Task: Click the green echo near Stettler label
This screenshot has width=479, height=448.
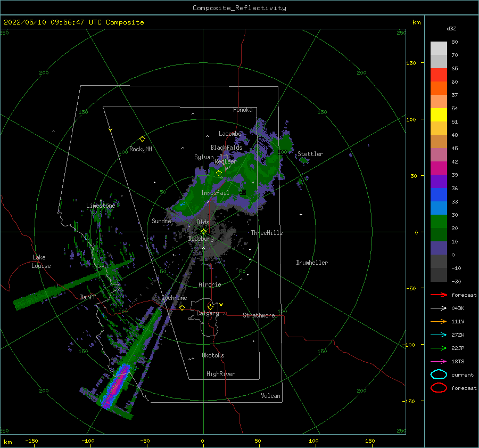Action: pos(304,160)
